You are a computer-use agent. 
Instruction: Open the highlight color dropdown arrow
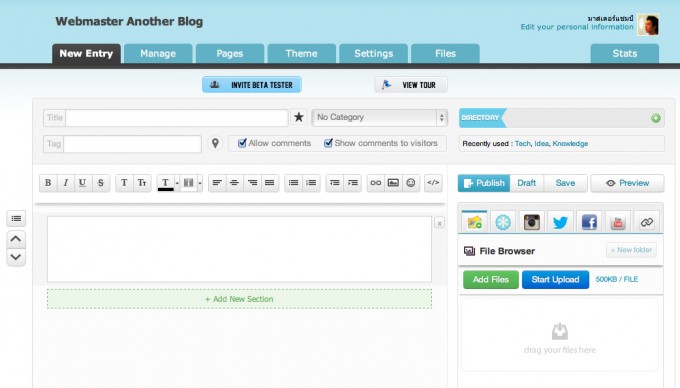click(200, 183)
